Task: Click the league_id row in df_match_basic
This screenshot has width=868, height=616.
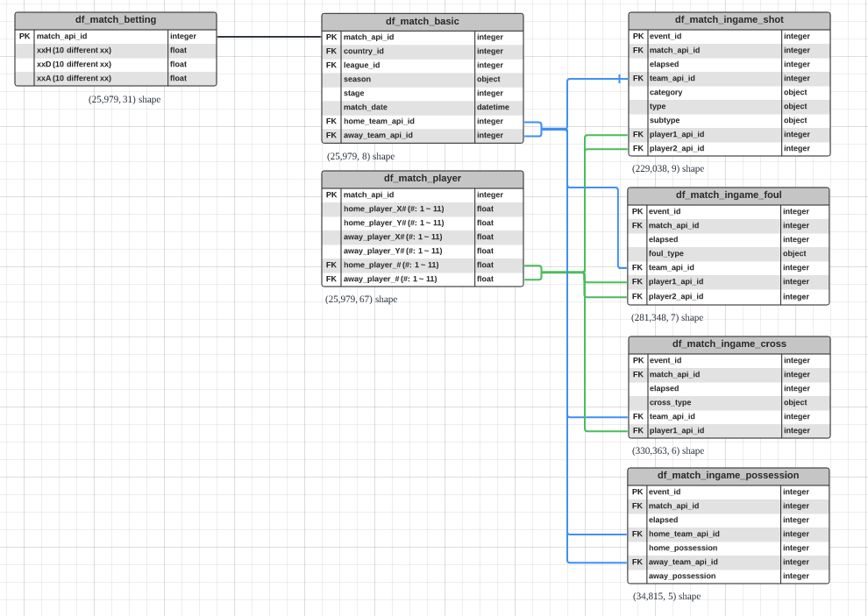Action: tap(408, 65)
